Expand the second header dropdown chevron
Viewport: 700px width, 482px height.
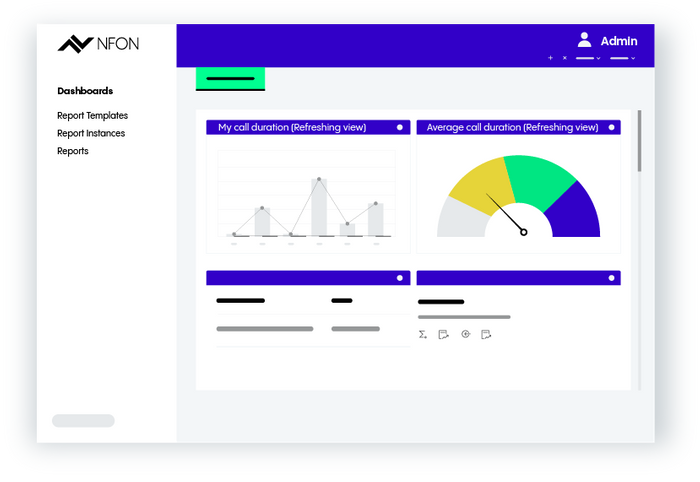point(633,58)
